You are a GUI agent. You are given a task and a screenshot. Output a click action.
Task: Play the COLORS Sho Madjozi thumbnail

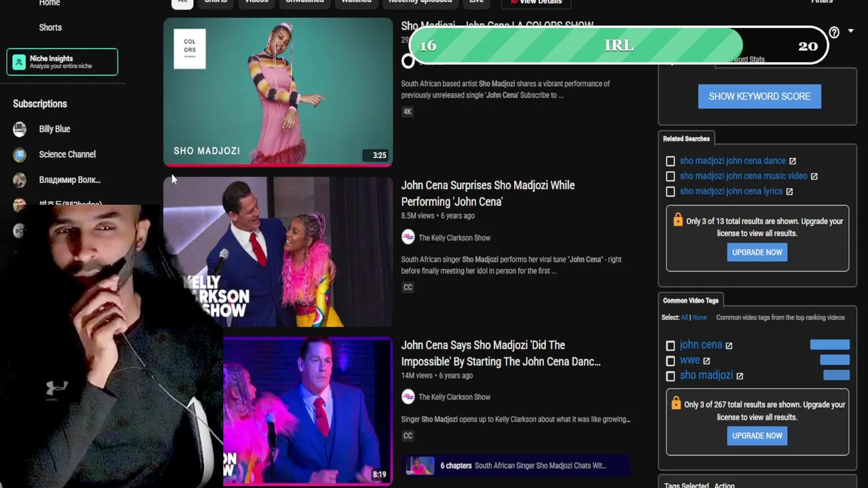pyautogui.click(x=278, y=91)
